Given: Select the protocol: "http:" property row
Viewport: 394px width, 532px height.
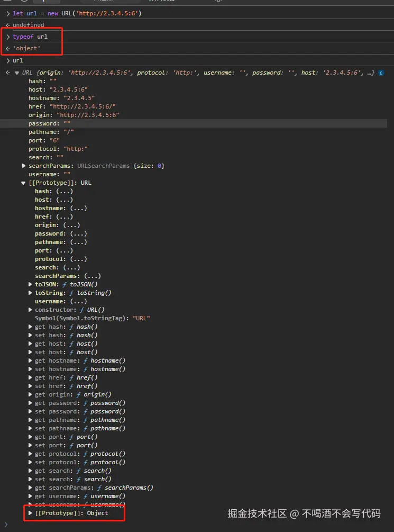Looking at the screenshot, I should [x=58, y=149].
